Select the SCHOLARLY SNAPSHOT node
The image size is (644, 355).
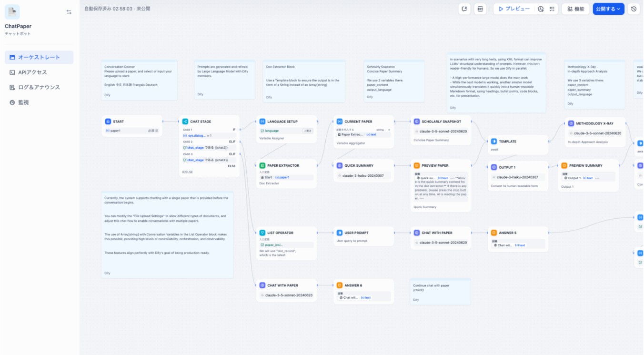441,122
